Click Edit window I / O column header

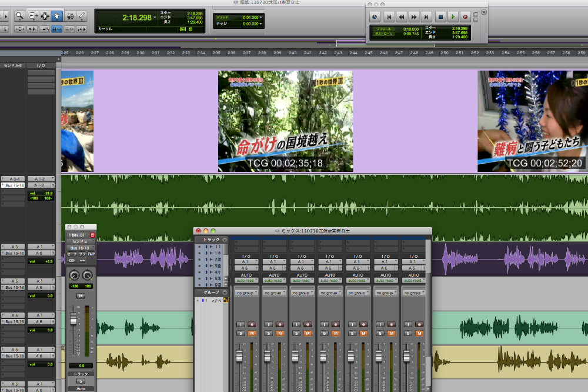click(x=41, y=66)
